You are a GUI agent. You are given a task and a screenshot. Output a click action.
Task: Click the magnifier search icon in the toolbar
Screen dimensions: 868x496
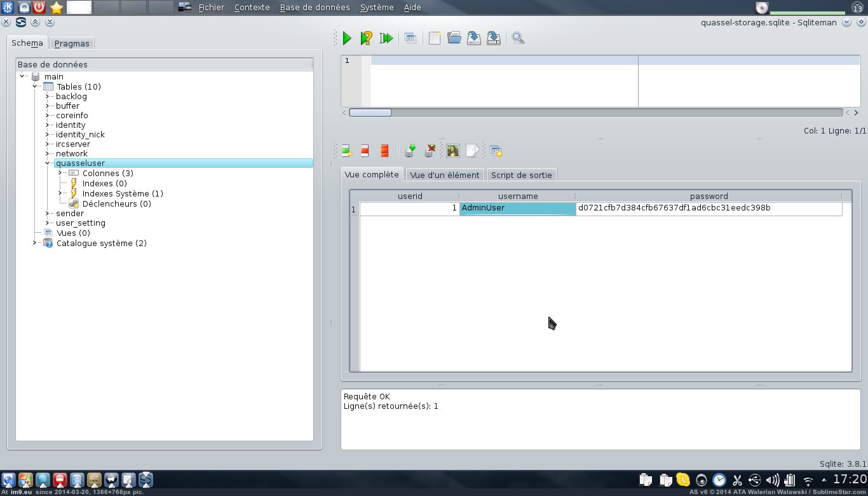(518, 38)
